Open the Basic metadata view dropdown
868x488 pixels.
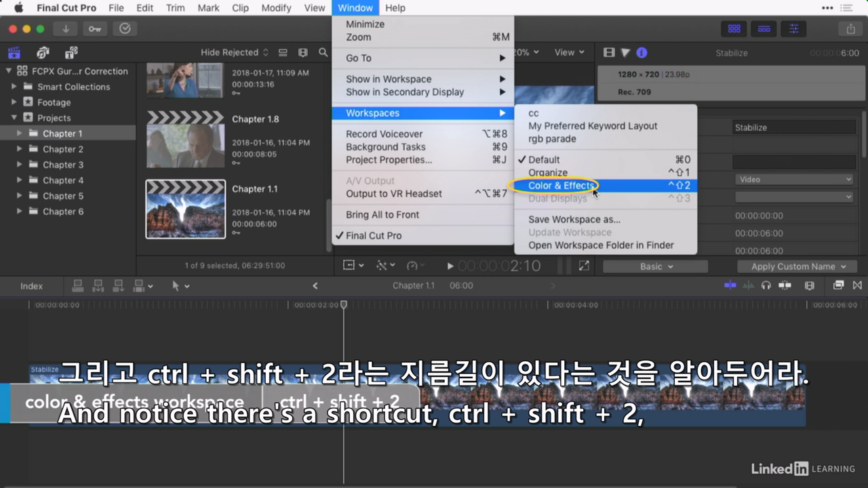coord(656,266)
